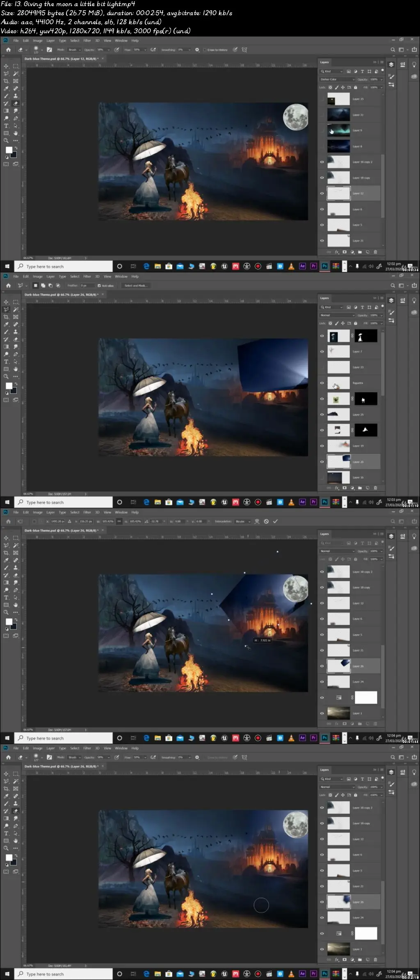This screenshot has height=980, width=420.
Task: Commit the transform with the checkmark in third frame
Action: point(275,521)
